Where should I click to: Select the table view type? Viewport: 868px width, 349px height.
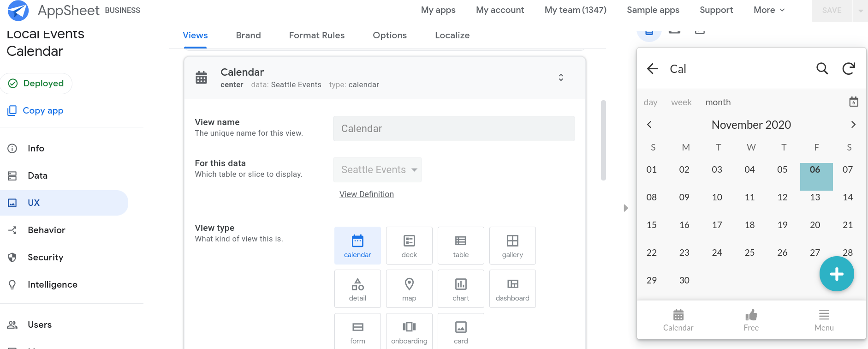point(461,246)
